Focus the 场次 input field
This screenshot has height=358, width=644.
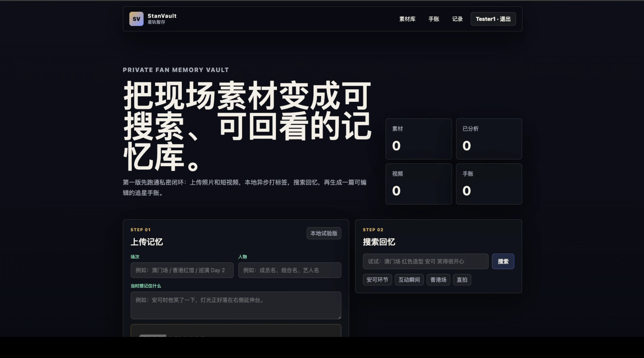[182, 270]
